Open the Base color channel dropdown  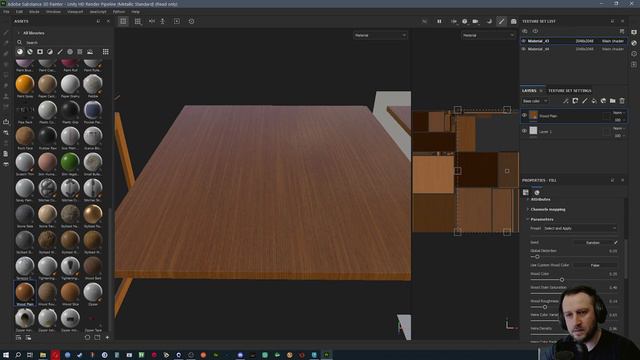tap(535, 101)
